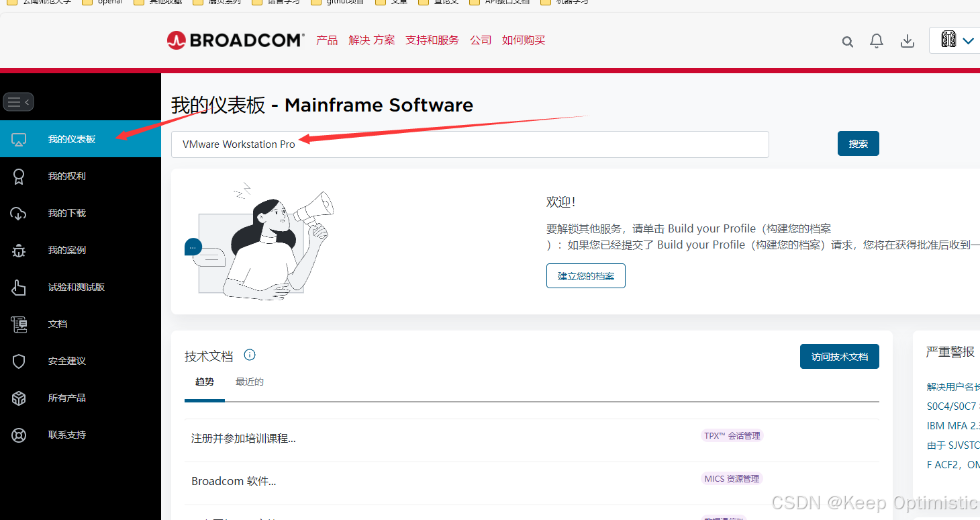Click the 所有产品 cube icon
Screen dimensions: 980x520
[x=19, y=398]
